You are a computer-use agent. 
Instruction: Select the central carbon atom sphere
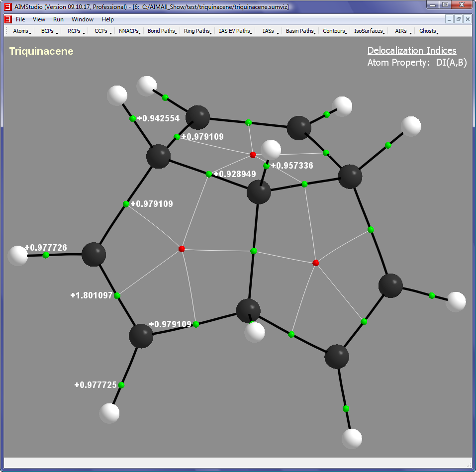(x=259, y=192)
